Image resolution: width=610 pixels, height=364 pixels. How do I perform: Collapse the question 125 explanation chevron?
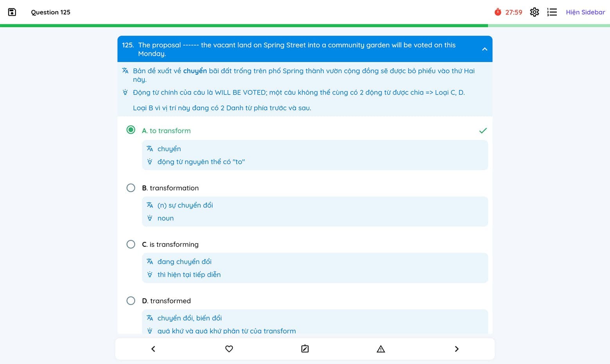point(484,49)
